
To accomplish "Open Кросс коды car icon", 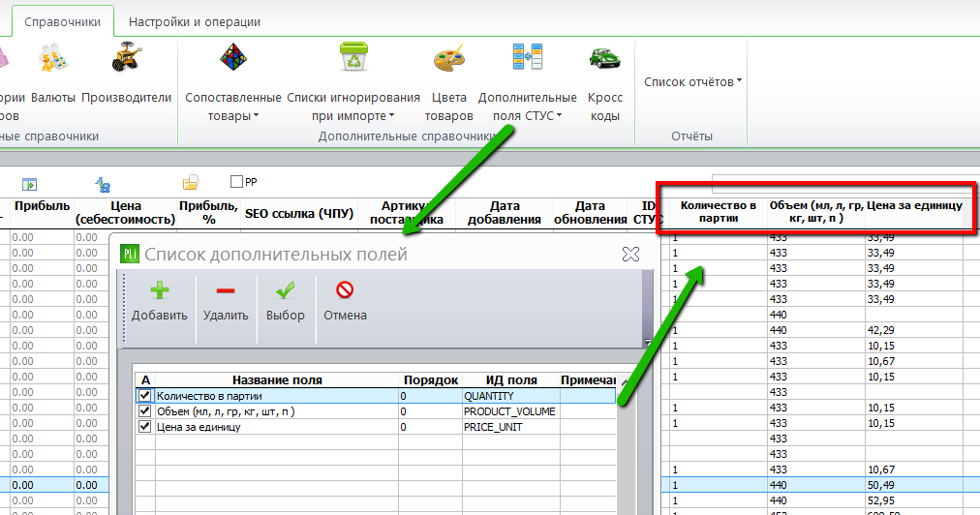I will click(604, 58).
